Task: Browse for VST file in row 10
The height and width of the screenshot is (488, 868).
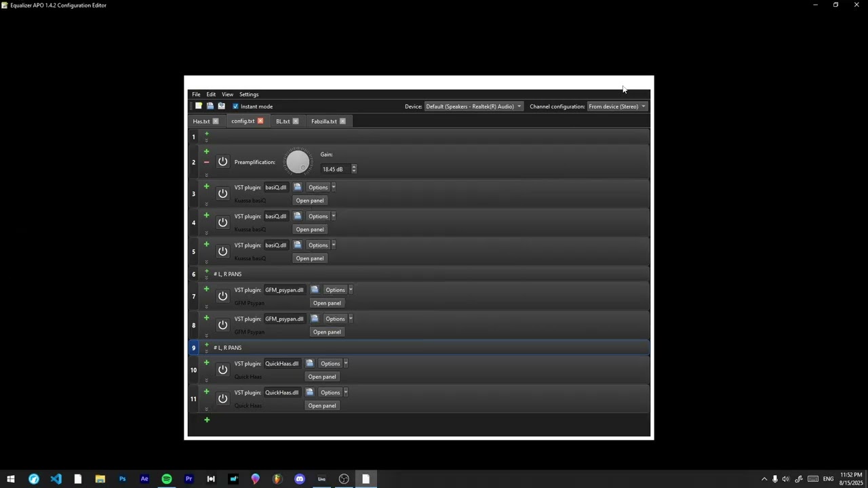Action: (309, 363)
